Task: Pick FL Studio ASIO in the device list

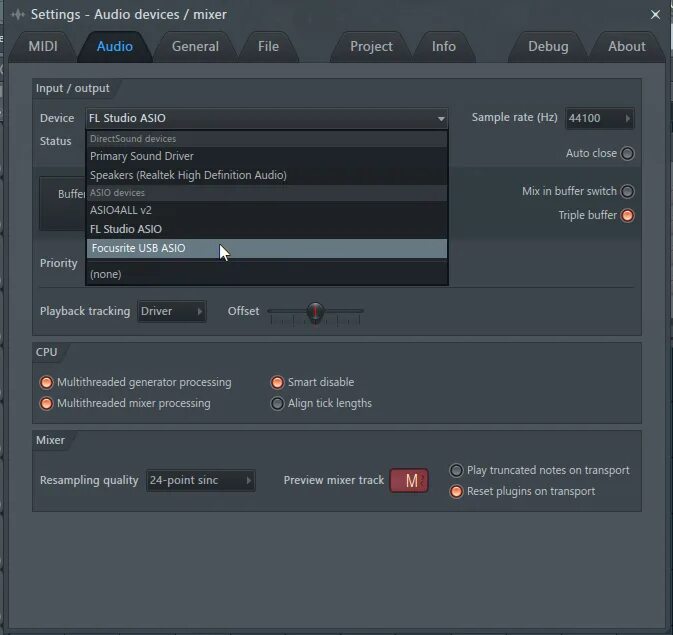Action: [x=267, y=229]
